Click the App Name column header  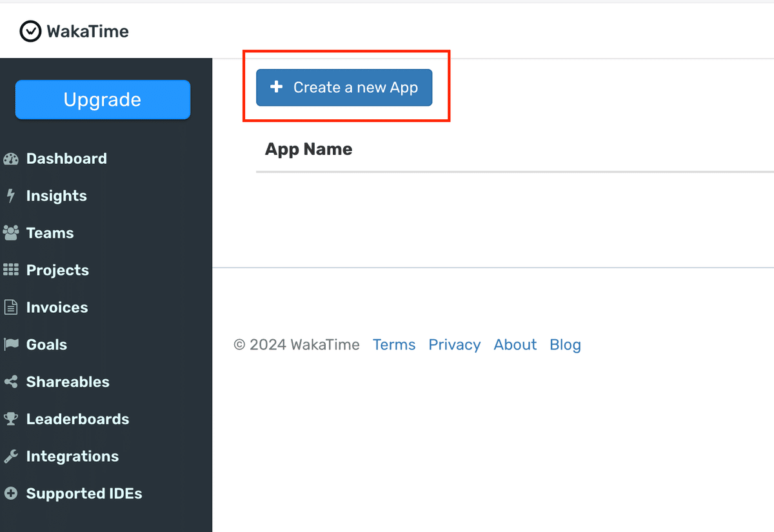point(308,149)
